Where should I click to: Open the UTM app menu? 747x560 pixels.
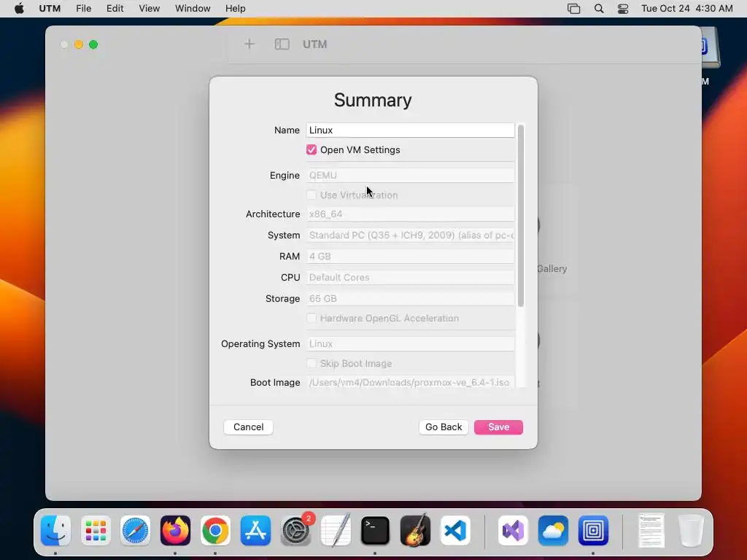coord(50,9)
